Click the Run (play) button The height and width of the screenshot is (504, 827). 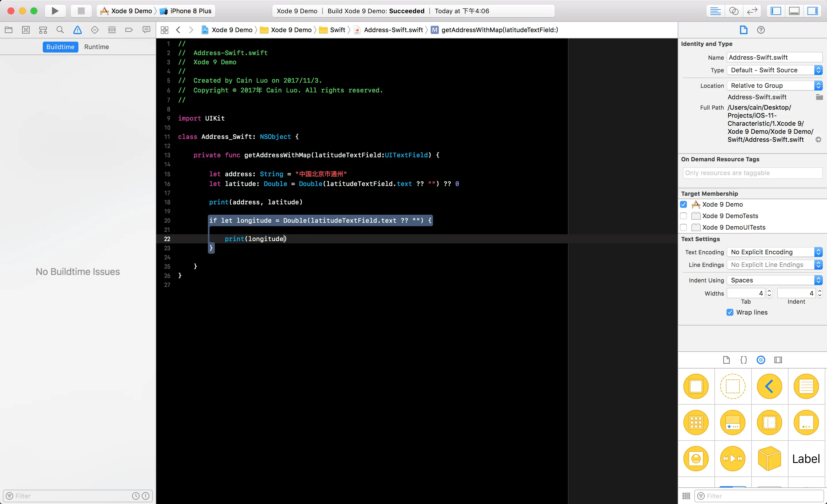coord(55,11)
